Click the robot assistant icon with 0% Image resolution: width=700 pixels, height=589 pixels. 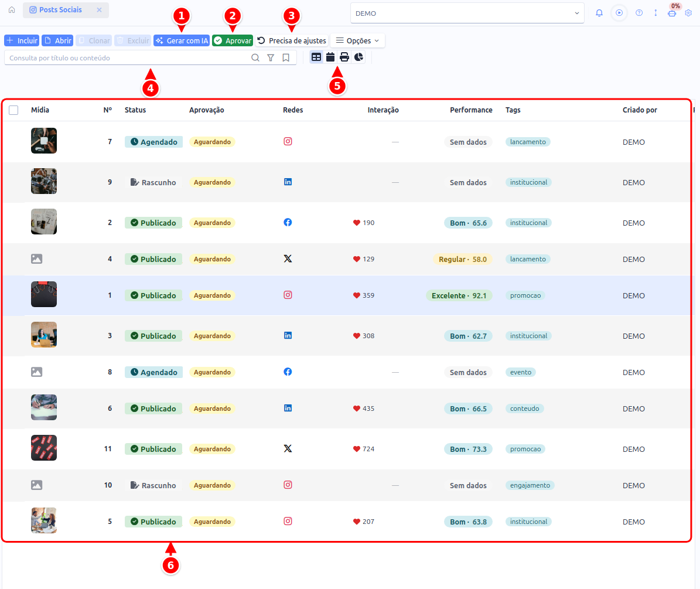[x=672, y=13]
